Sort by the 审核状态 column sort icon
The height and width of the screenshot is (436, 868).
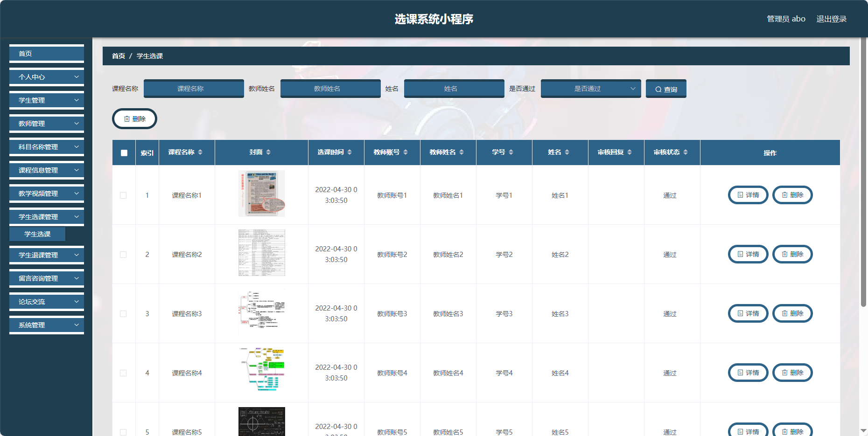coord(686,152)
